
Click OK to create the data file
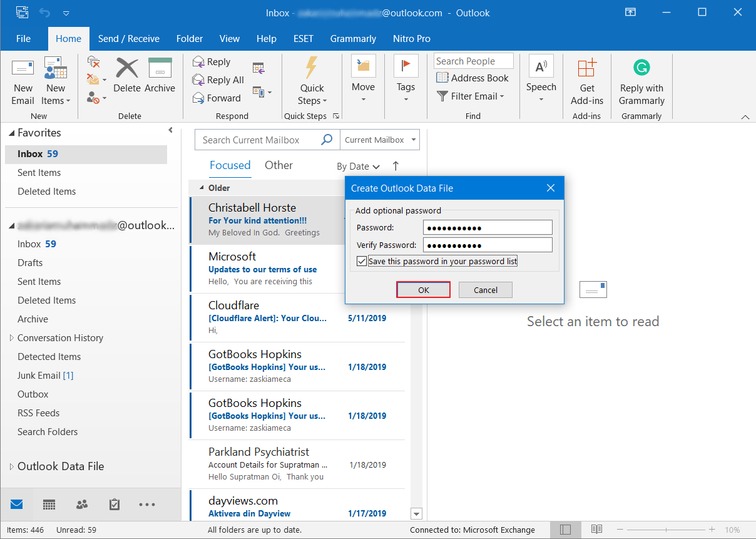(423, 289)
